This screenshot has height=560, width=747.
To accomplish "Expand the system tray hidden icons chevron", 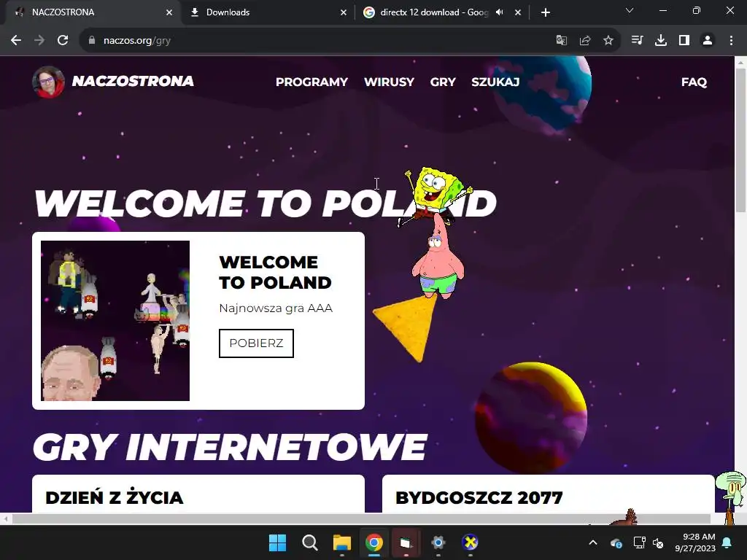I will [x=592, y=542].
